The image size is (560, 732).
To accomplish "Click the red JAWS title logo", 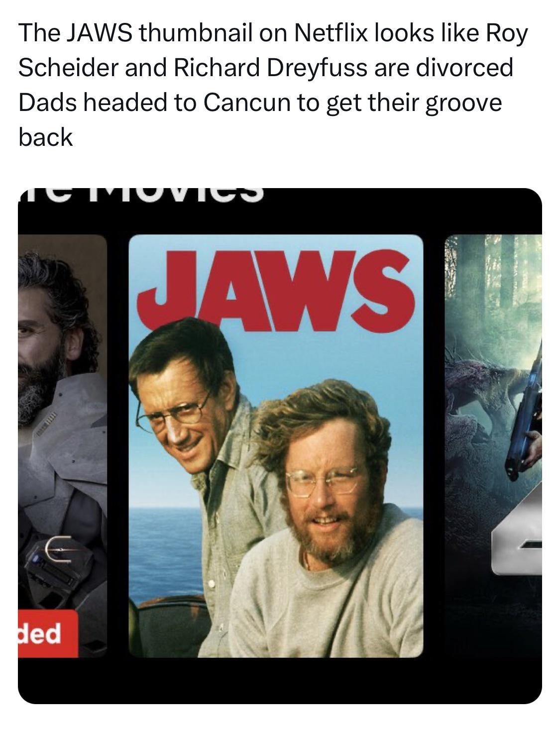I will click(275, 292).
